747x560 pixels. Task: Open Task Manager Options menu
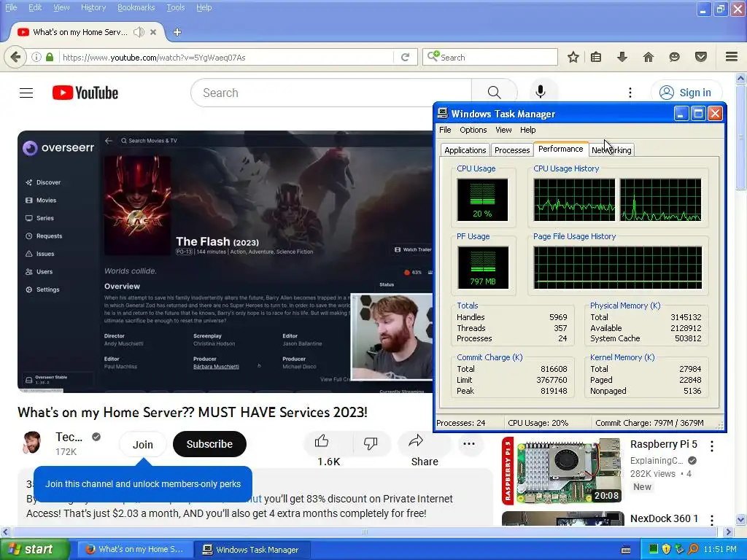pos(473,130)
